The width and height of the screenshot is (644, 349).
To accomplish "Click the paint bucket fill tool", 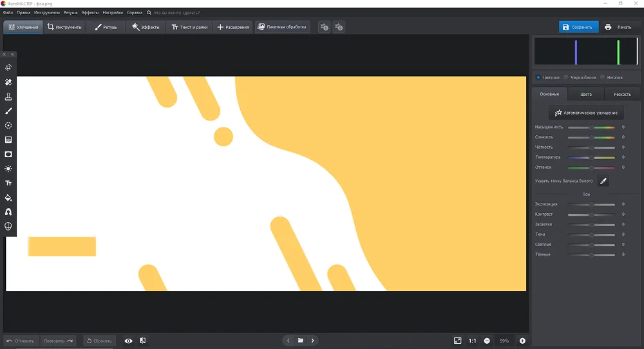I will [x=8, y=198].
